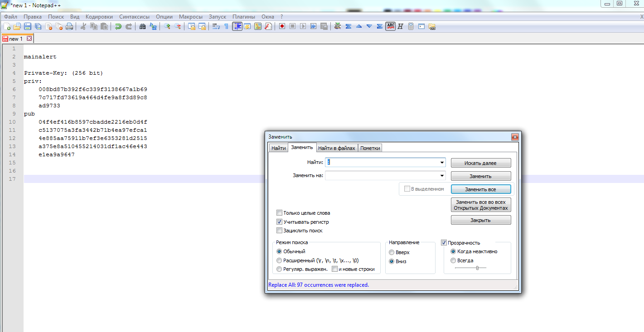Click the 'Закрыть' button
This screenshot has height=332, width=644.
[481, 220]
